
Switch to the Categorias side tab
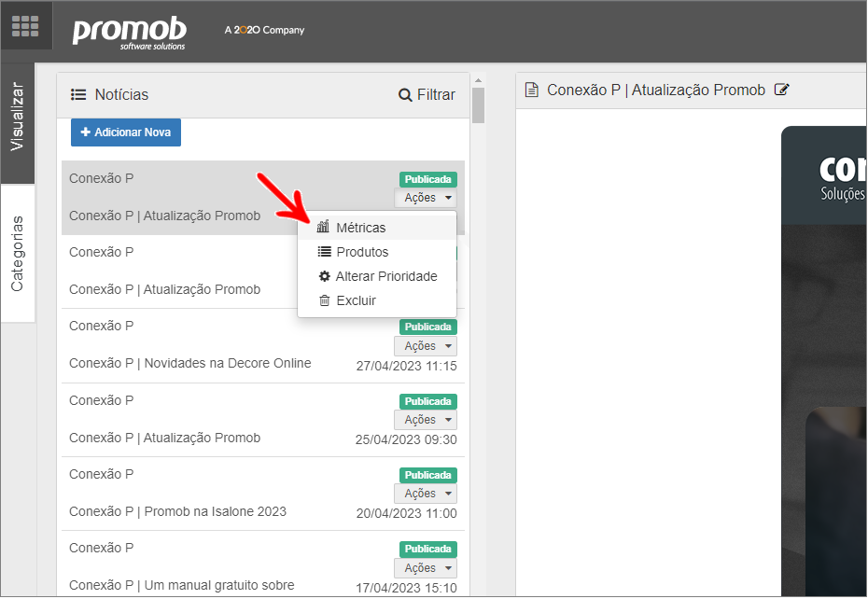click(x=17, y=254)
